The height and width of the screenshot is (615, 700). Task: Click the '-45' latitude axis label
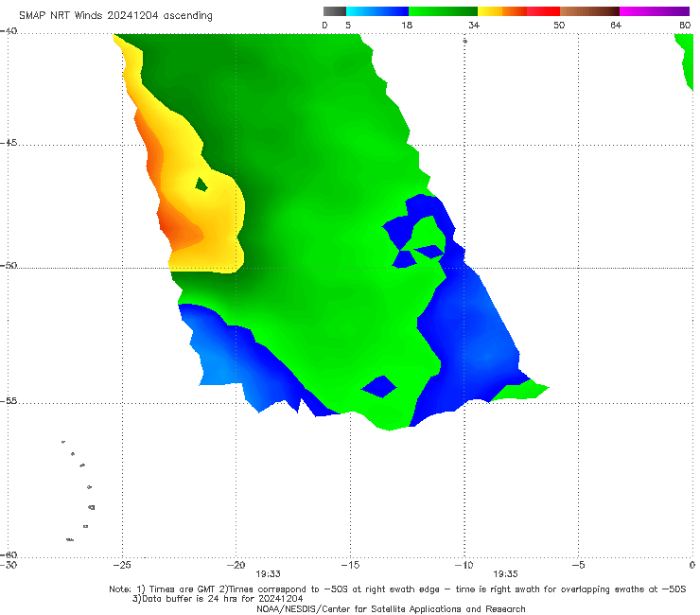[9, 143]
